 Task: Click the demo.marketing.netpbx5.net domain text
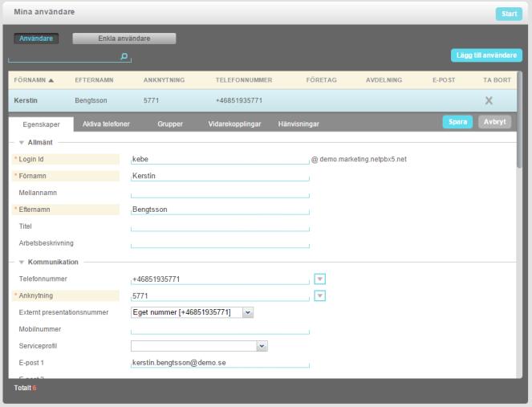click(x=363, y=159)
